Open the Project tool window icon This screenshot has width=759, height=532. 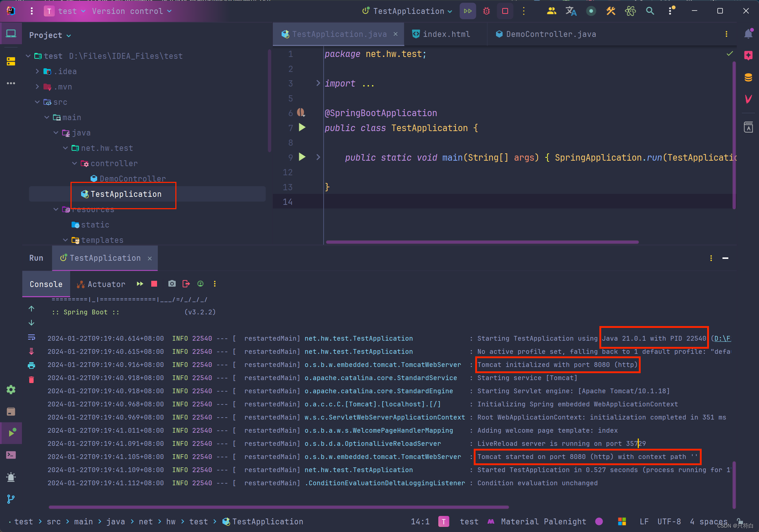click(11, 34)
